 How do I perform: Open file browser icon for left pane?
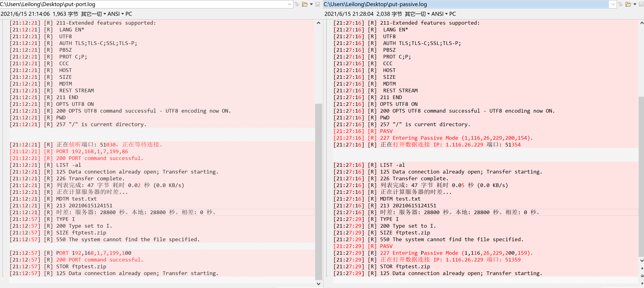pos(305,4)
